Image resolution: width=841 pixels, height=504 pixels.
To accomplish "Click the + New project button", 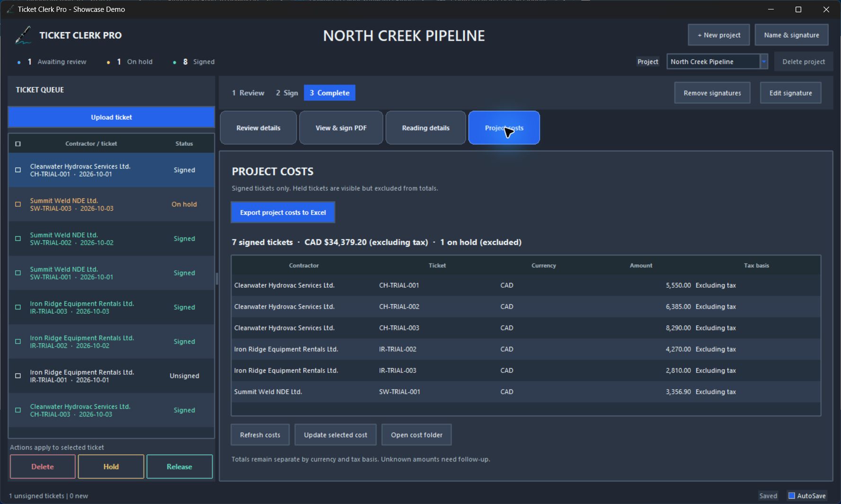I will [x=719, y=35].
